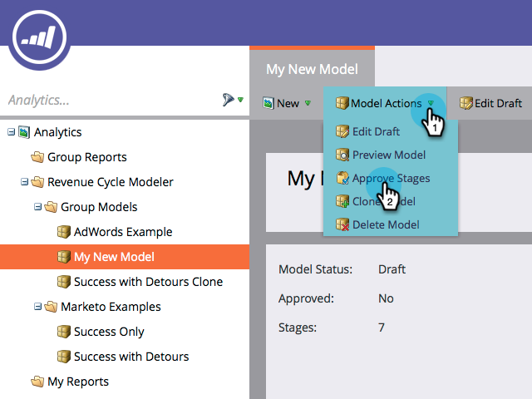Viewport: 532px width, 399px height.
Task: Click the Preview Model magnifier icon
Action: pyautogui.click(x=342, y=155)
